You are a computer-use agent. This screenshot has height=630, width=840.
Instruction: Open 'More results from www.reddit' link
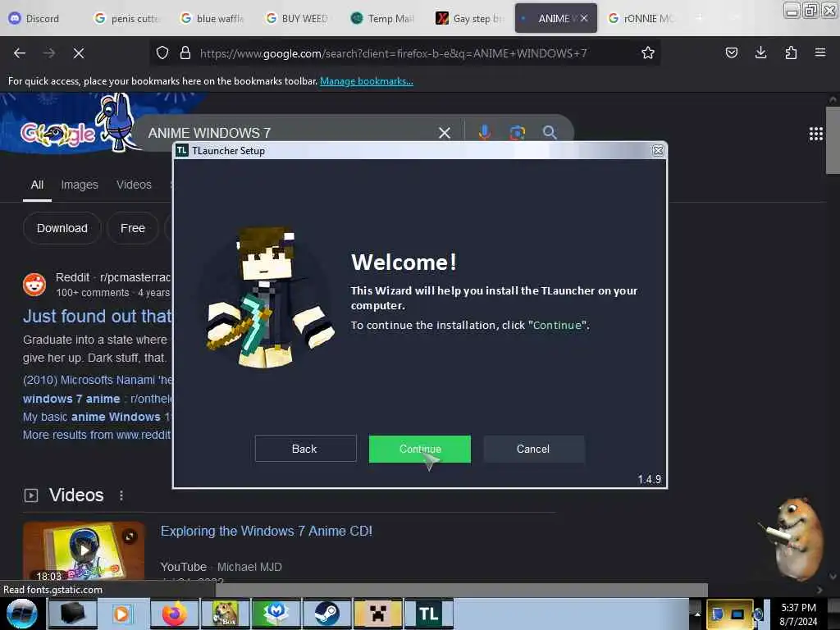97,435
